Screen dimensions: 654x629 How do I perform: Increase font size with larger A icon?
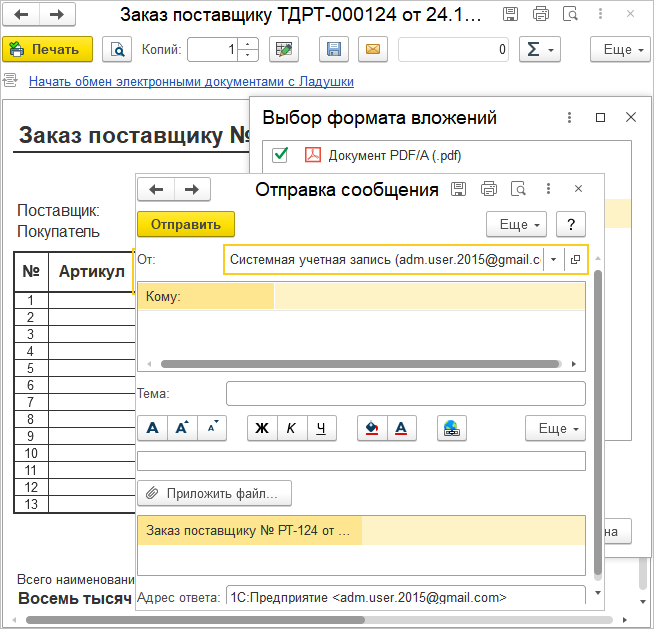tap(182, 428)
